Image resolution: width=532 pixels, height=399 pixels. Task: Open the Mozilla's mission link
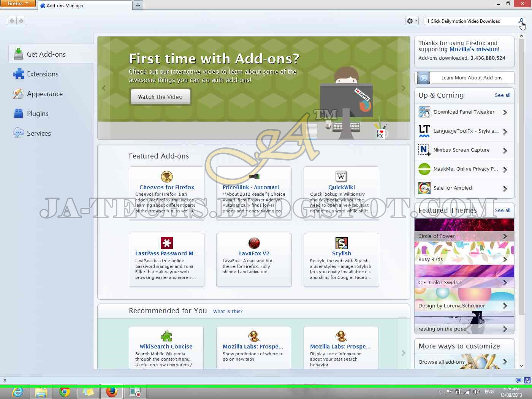point(473,49)
